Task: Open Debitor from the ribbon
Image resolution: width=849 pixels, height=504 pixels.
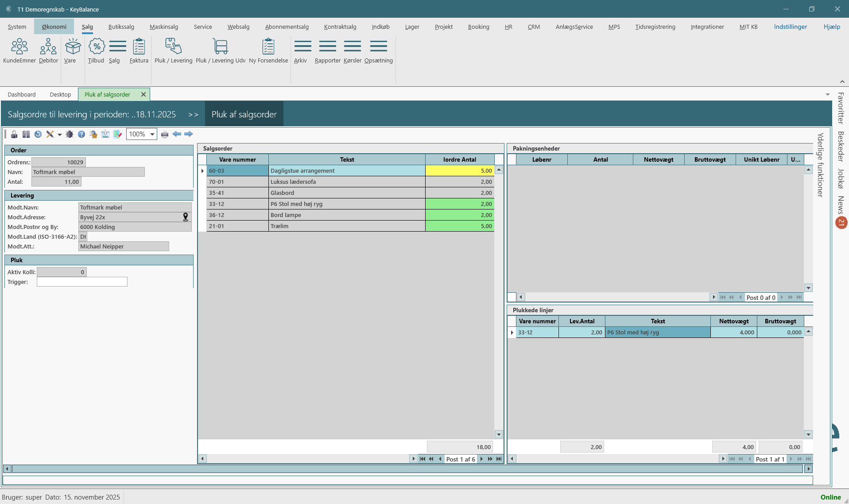Action: [x=48, y=51]
